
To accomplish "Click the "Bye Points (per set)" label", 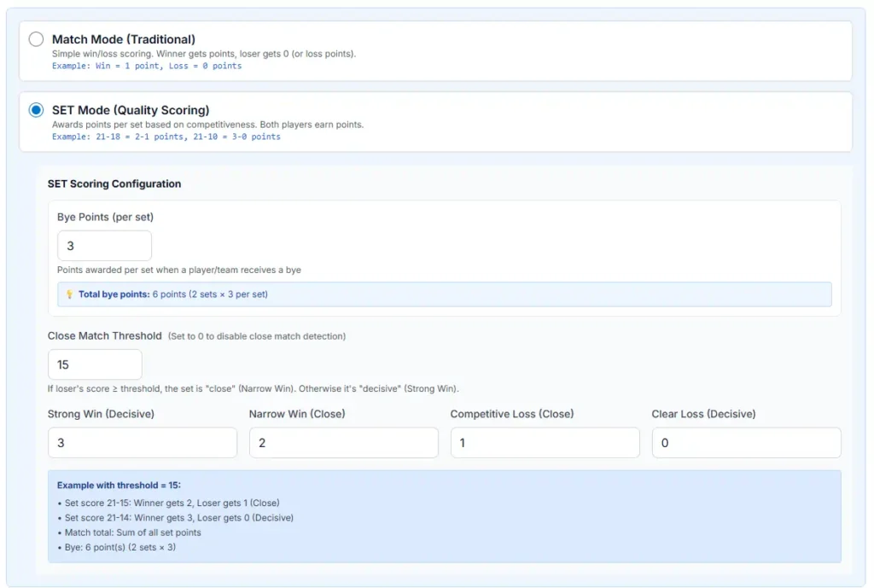I will (x=106, y=217).
